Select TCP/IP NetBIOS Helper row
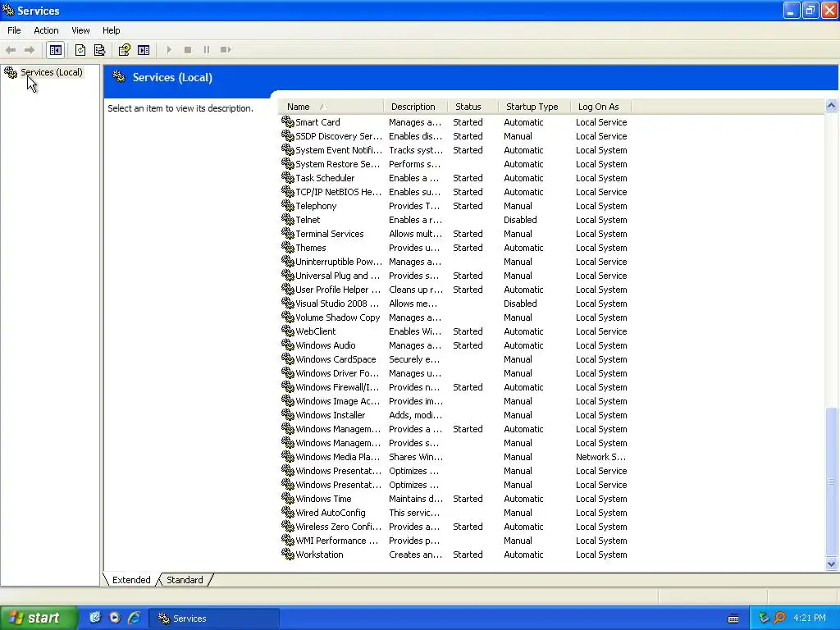Viewport: 840px width, 630px height. 454,192
